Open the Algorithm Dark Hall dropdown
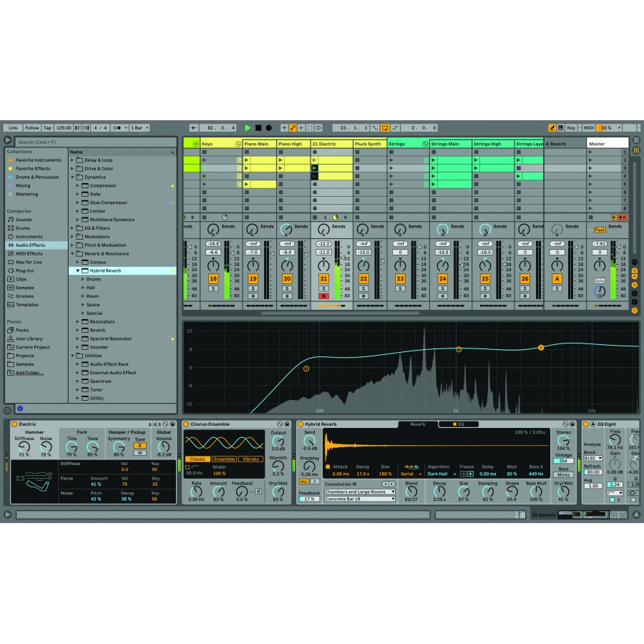This screenshot has width=644, height=644. click(441, 474)
